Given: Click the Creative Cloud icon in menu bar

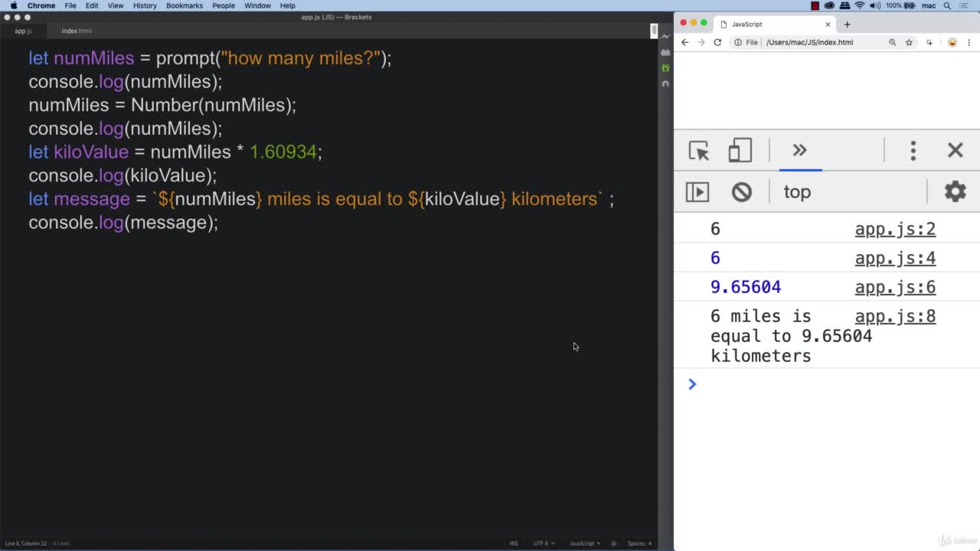Looking at the screenshot, I should coord(830,5).
